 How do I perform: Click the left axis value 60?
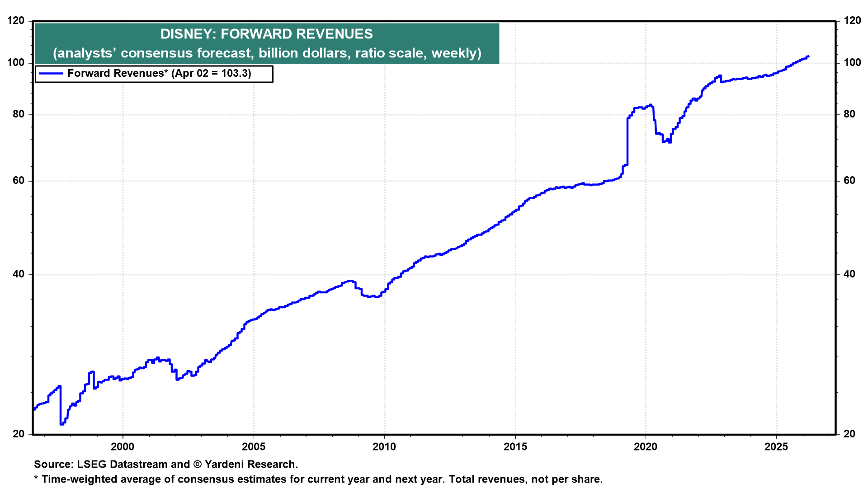19,181
